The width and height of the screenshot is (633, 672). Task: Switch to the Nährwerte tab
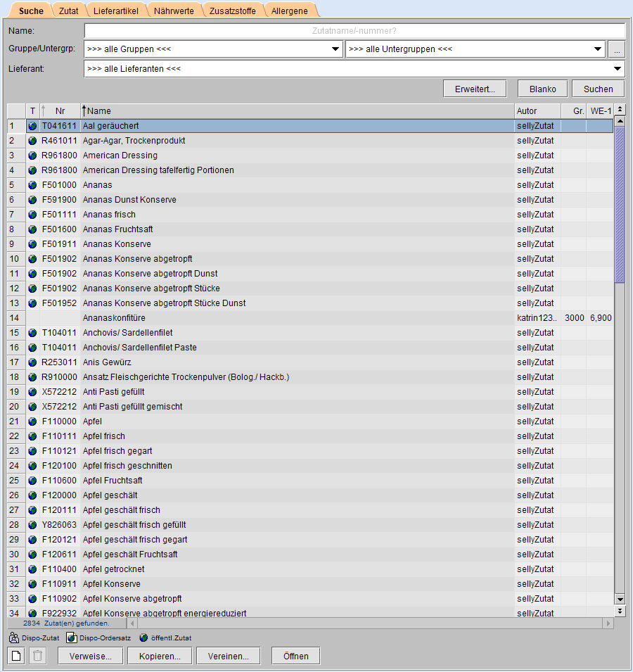[x=172, y=11]
